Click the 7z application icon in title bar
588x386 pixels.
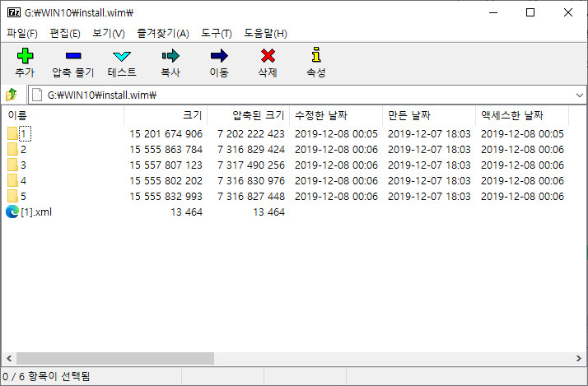click(x=14, y=12)
